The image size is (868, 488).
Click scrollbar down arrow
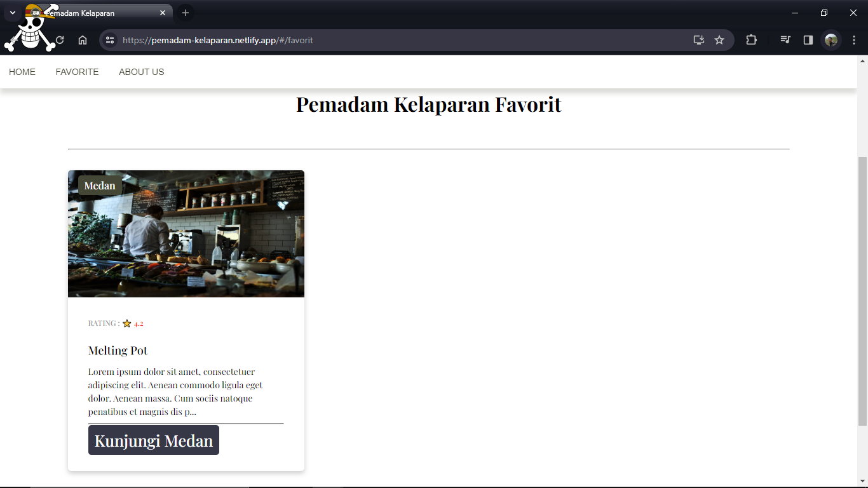click(x=862, y=481)
